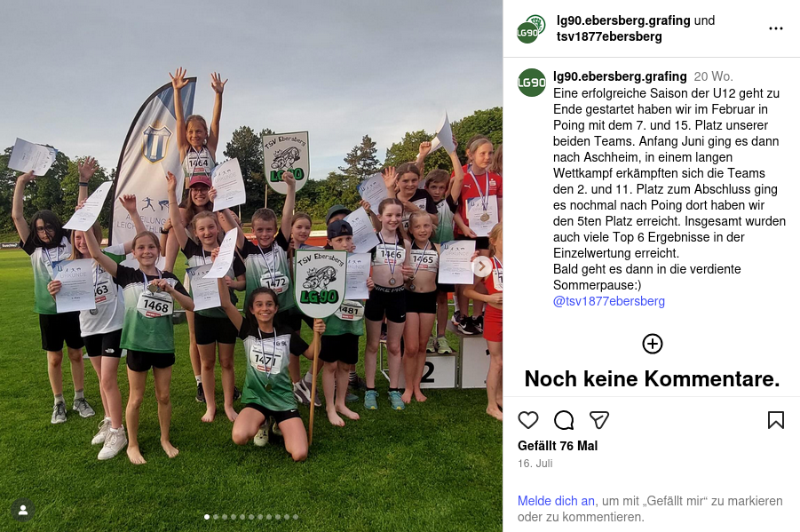Show tagged people via person icon
The height and width of the screenshot is (532, 800).
pyautogui.click(x=23, y=510)
